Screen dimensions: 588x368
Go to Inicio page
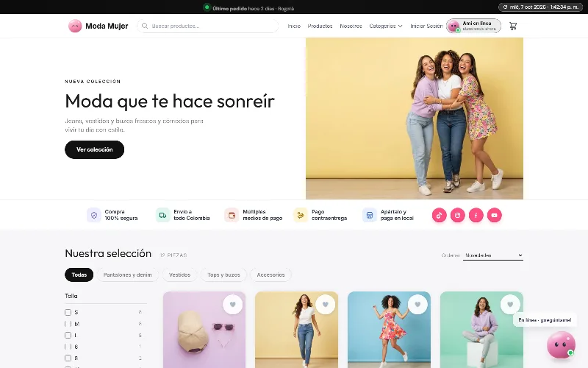tap(294, 26)
